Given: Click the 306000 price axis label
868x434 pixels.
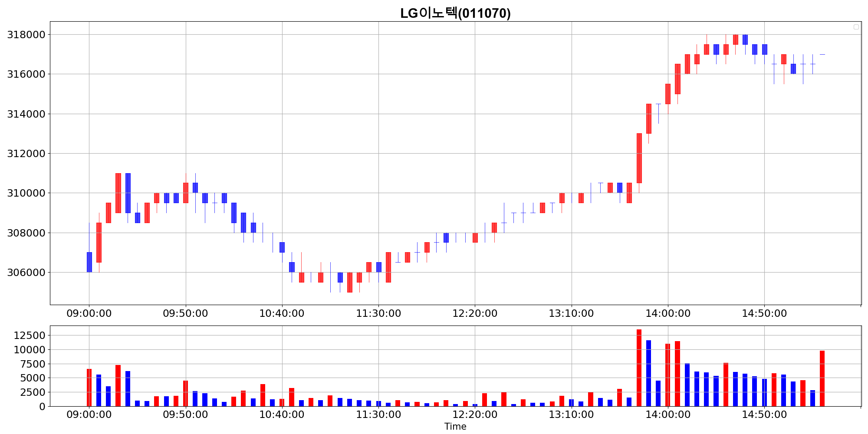Looking at the screenshot, I should click(x=26, y=273).
